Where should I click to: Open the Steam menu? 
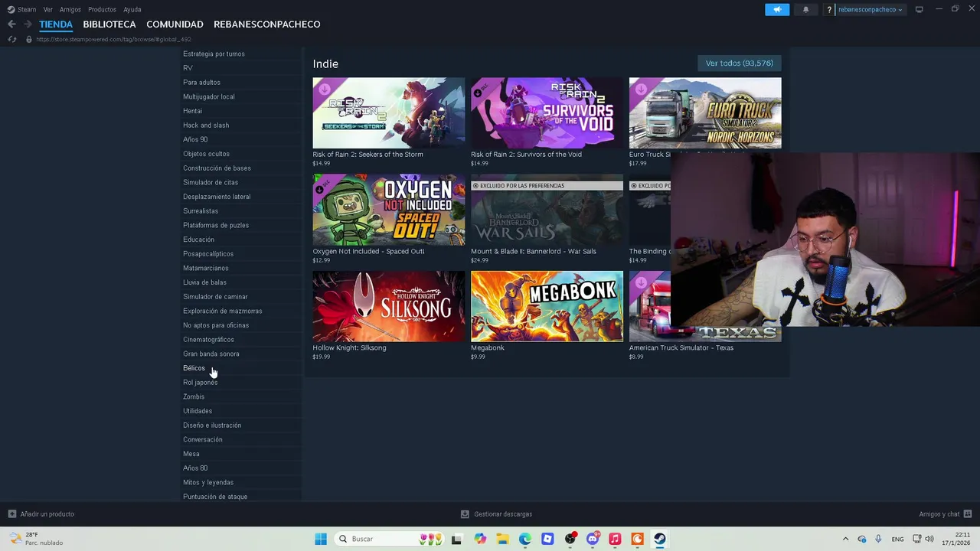[27, 10]
